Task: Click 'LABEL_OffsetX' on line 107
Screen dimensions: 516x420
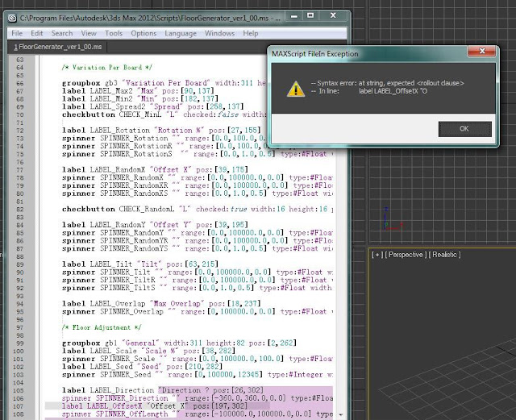Action: pos(116,406)
